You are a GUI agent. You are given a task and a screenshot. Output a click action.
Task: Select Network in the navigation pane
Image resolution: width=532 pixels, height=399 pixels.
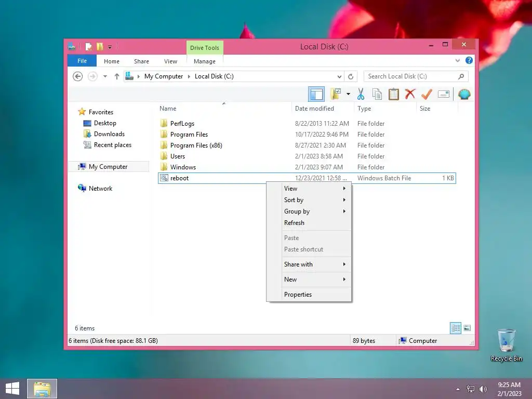pos(100,188)
